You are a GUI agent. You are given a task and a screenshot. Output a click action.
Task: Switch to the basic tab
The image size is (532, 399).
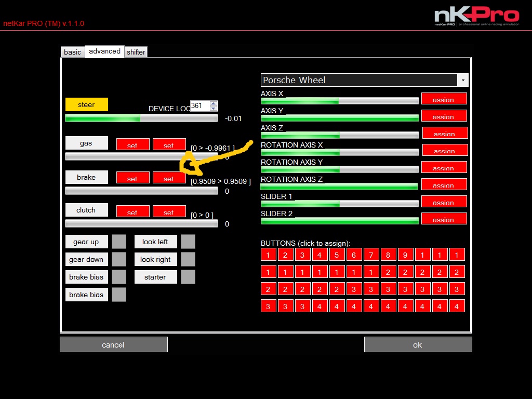tap(73, 52)
